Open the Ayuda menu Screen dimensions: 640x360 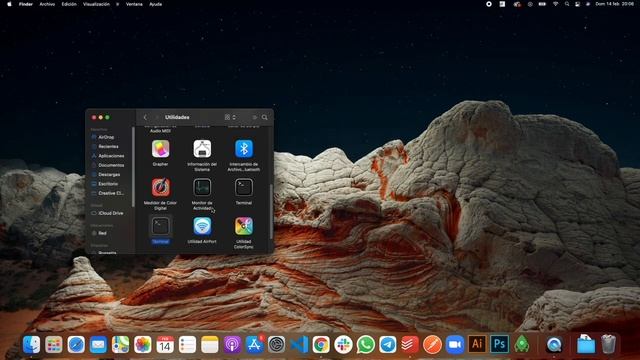point(156,4)
